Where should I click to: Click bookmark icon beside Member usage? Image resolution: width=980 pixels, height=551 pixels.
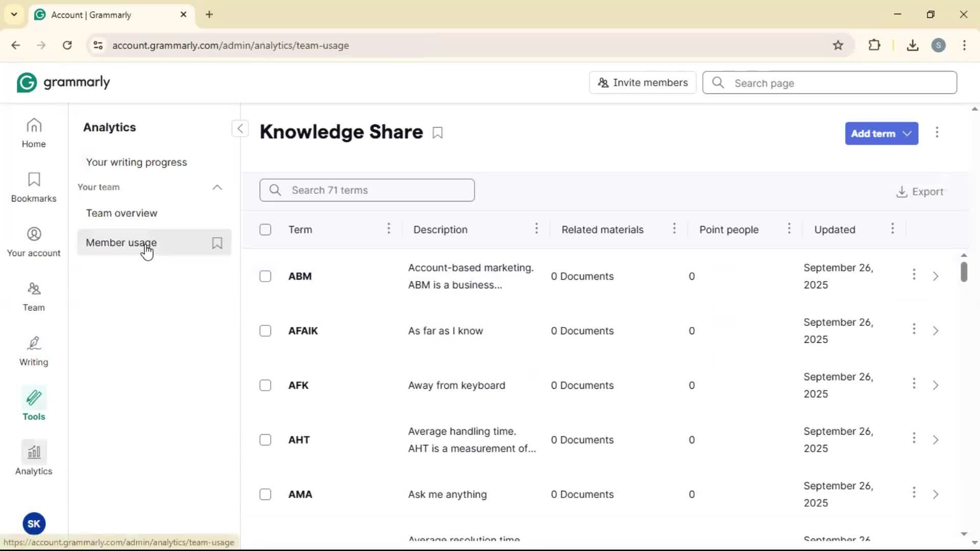217,243
